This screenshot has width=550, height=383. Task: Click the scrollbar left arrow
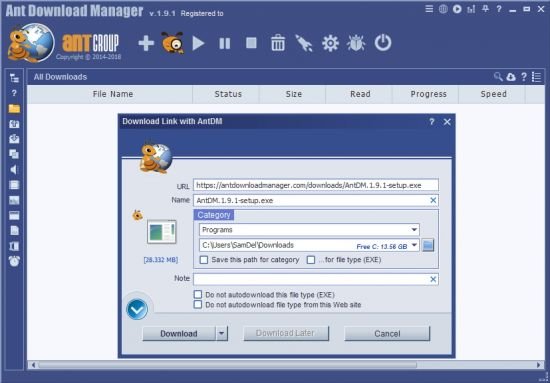pos(33,365)
